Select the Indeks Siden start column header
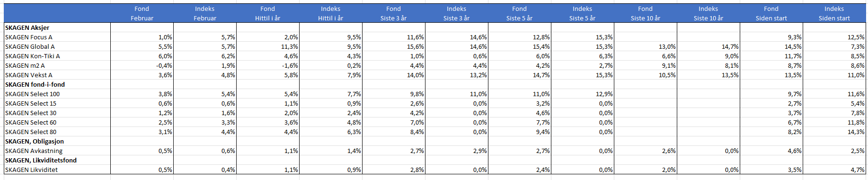 [834, 13]
